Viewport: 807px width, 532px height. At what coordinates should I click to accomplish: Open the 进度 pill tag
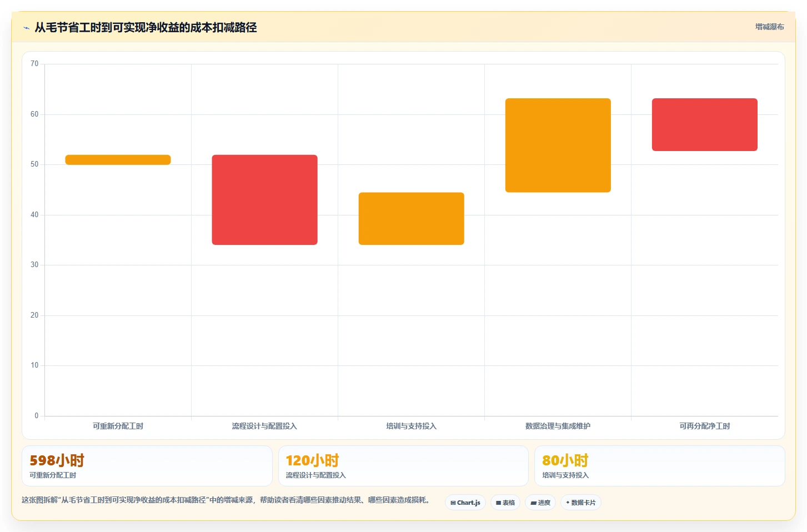click(540, 503)
